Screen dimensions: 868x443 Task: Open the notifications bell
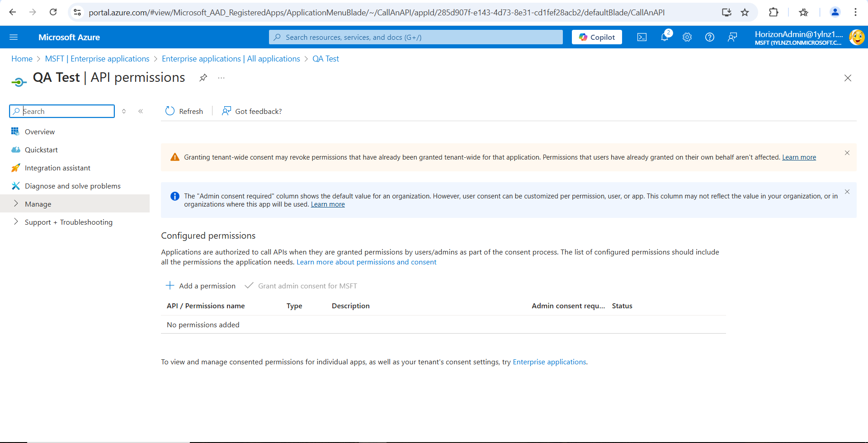coord(665,37)
